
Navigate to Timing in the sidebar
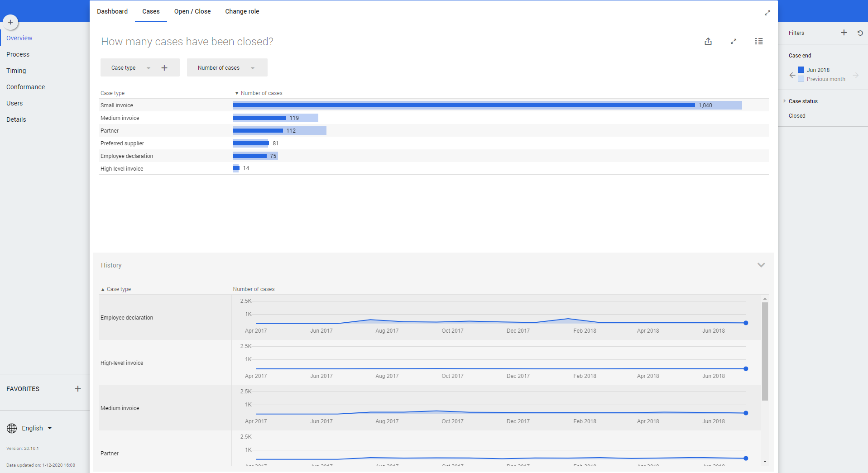[16, 71]
